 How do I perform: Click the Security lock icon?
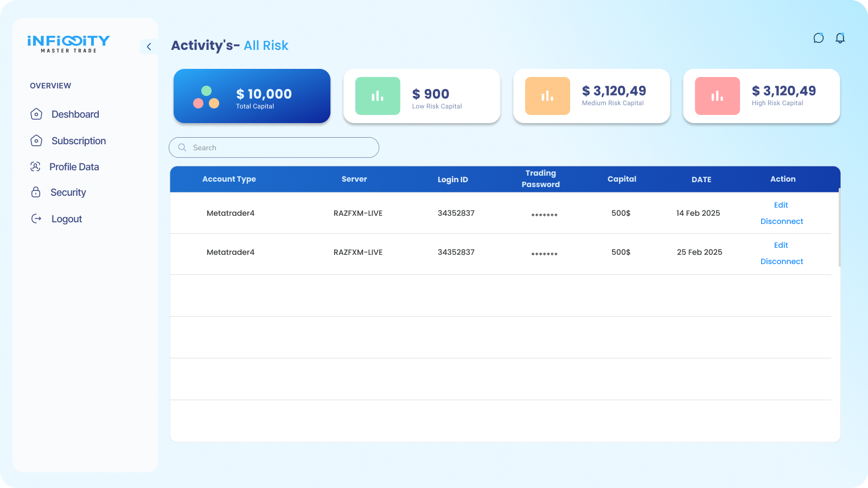point(36,192)
